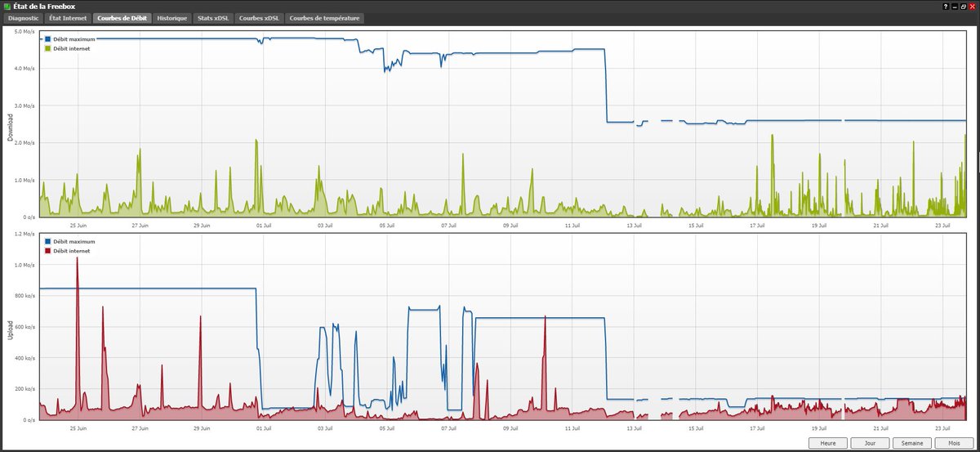Image resolution: width=980 pixels, height=452 pixels.
Task: Open the État Internet tab
Action: (x=68, y=18)
